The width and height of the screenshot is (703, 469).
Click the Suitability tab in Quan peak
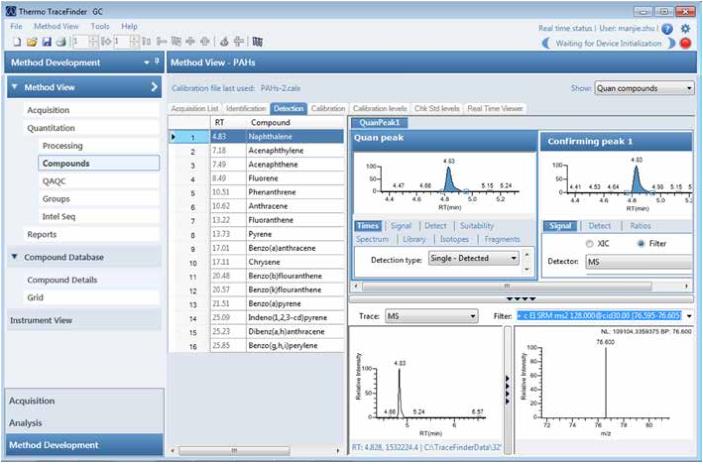tap(476, 226)
